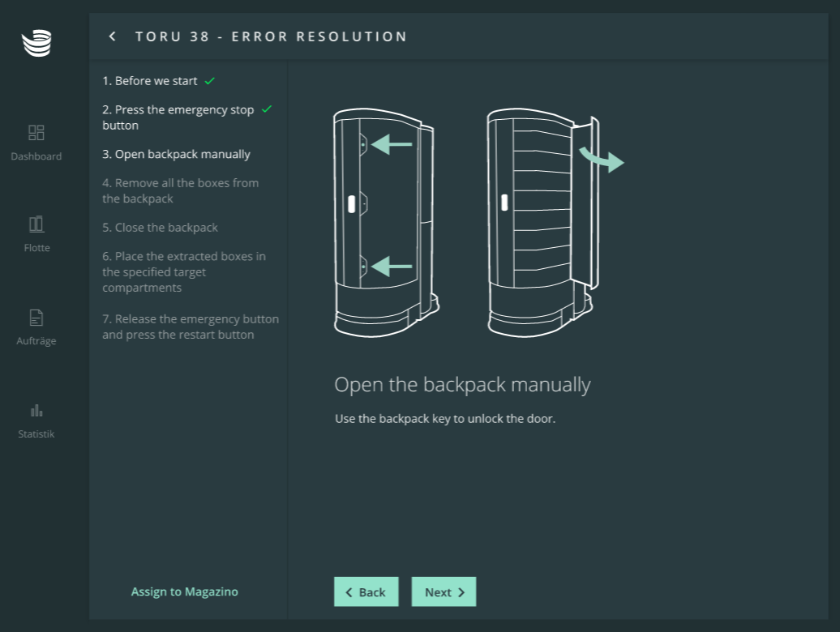Jump to step 7 Release the emergency button
The height and width of the screenshot is (632, 840).
click(x=190, y=327)
